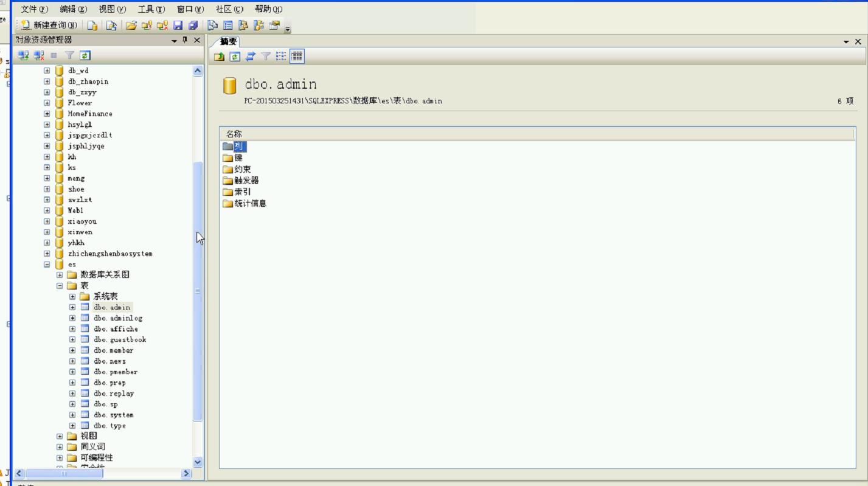Select the 触发器 folder in summary list
868x486 pixels.
point(241,180)
